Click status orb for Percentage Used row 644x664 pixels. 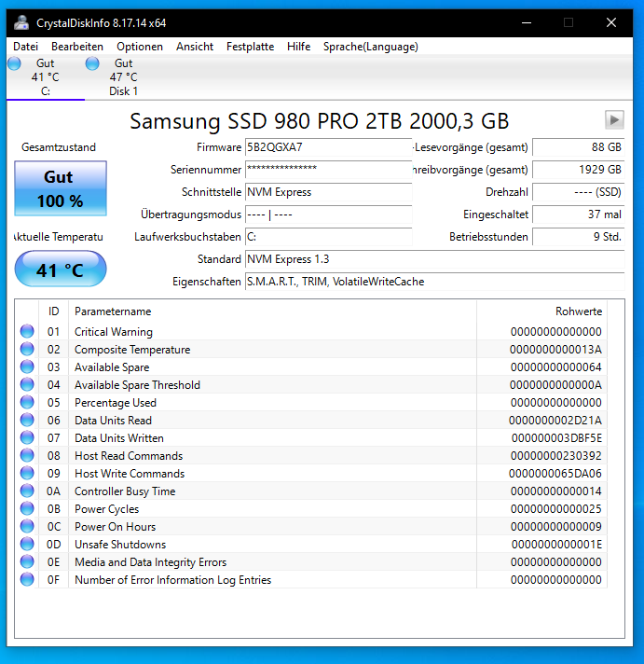pos(27,402)
